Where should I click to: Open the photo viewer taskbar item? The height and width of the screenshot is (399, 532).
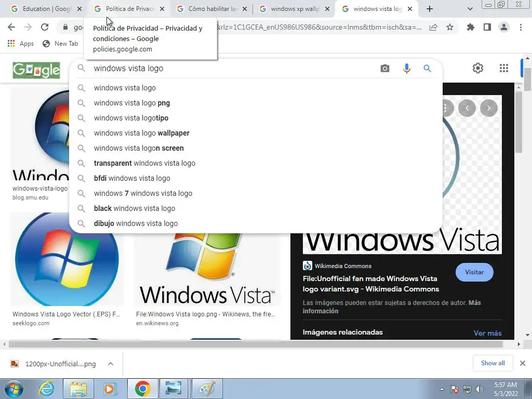174,389
